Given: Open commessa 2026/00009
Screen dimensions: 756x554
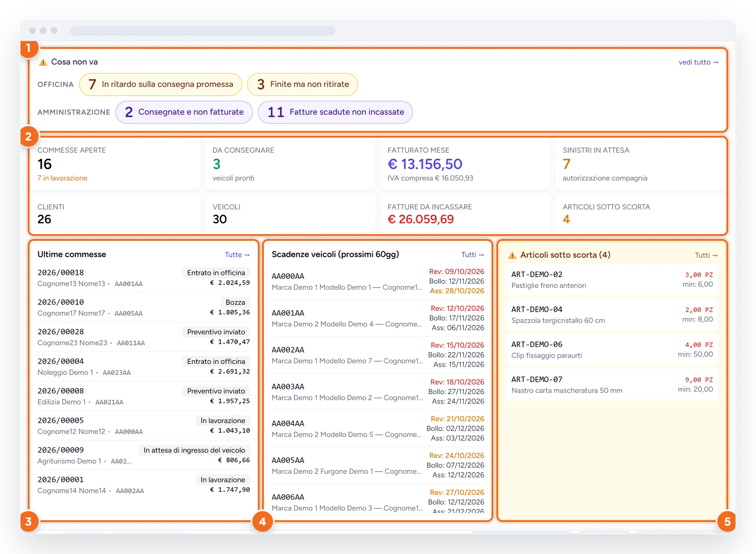Looking at the screenshot, I should 144,455.
